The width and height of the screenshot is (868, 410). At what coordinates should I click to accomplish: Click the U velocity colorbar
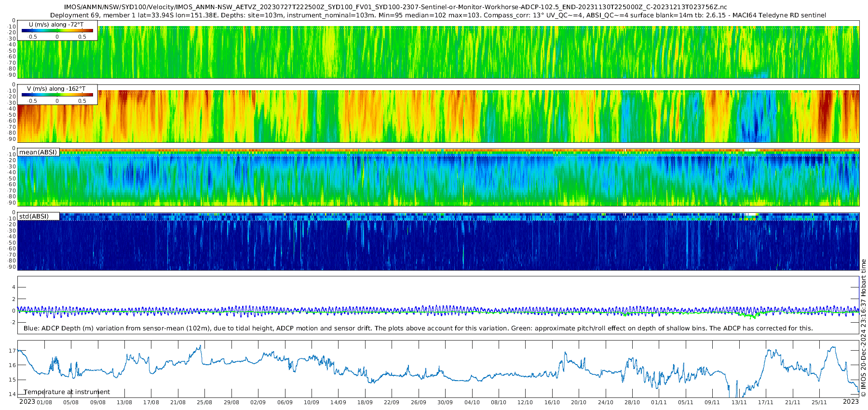(57, 30)
